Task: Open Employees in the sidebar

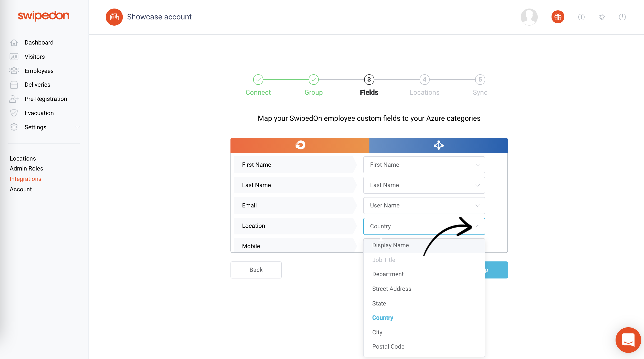Action: [x=39, y=71]
